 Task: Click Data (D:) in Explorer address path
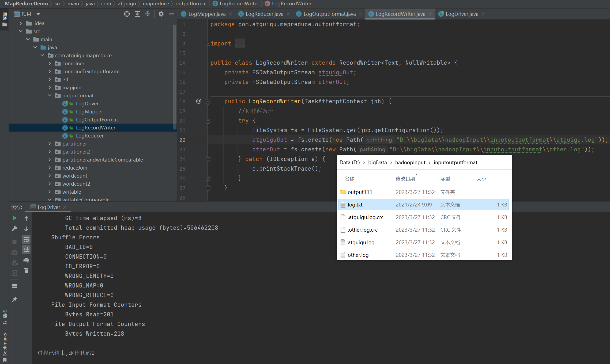(349, 162)
